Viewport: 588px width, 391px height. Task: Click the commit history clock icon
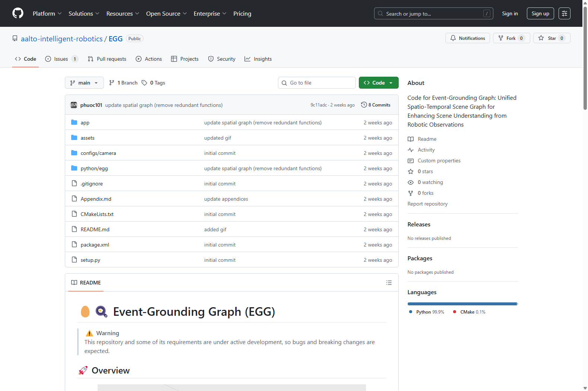coord(364,105)
